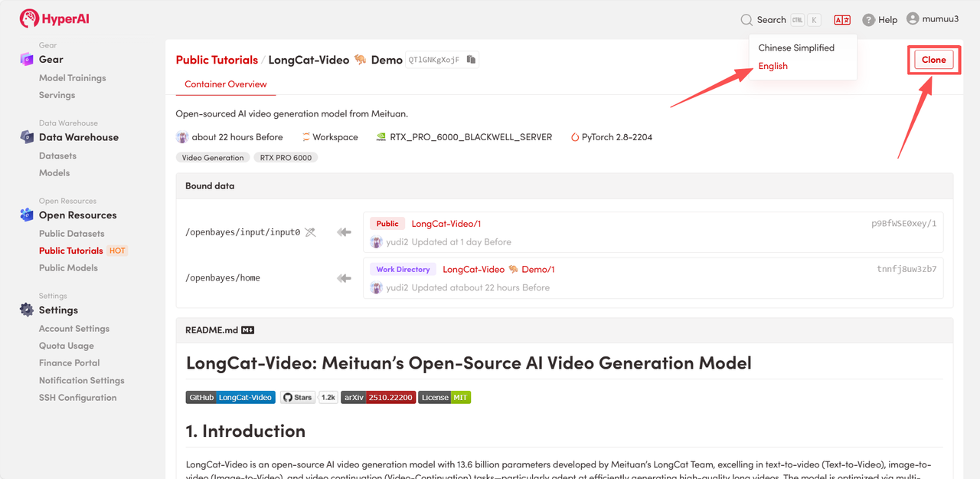The height and width of the screenshot is (479, 980).
Task: Switch to the Container Overview tab
Action: coord(226,84)
